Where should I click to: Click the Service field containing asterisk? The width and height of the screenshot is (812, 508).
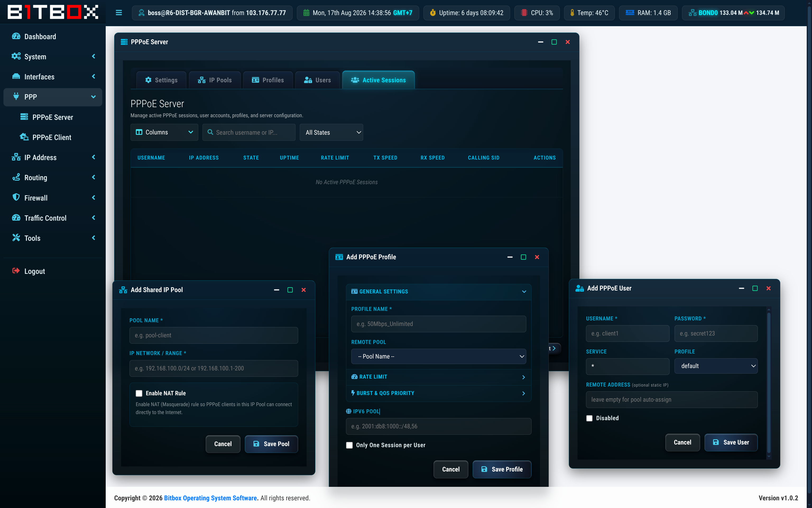(x=628, y=366)
